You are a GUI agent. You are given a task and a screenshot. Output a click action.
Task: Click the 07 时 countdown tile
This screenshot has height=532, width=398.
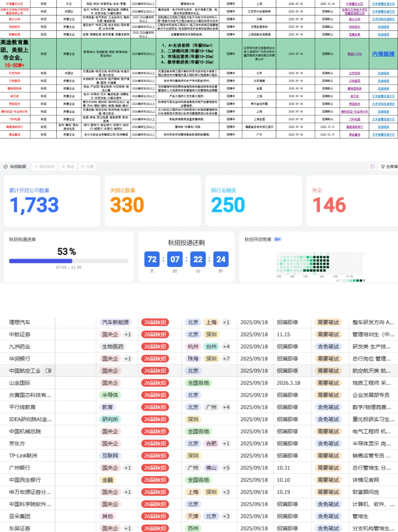tap(175, 260)
